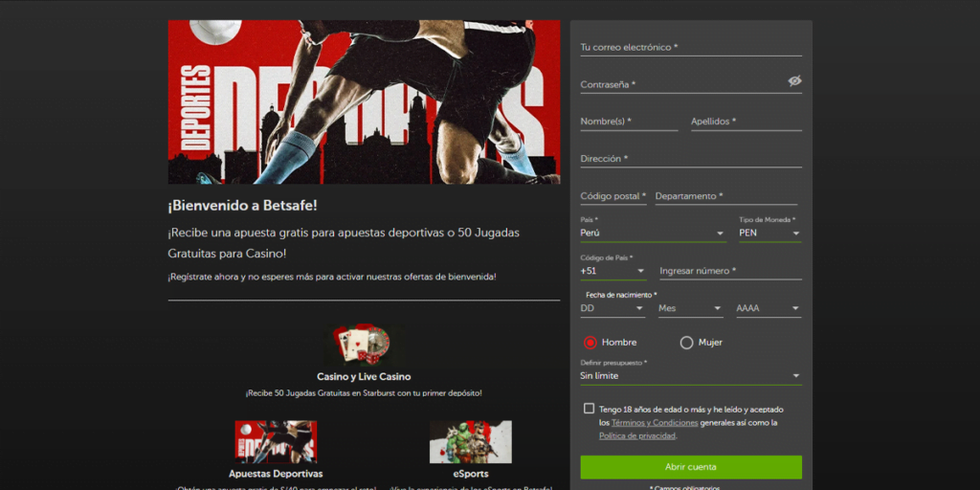
Task: Click the Apuestas Deportivas thumbnail image
Action: 276,442
